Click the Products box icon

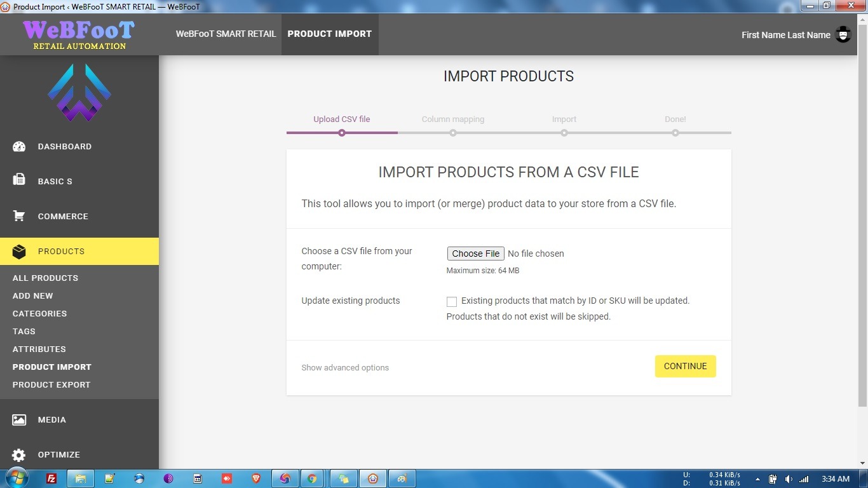click(19, 252)
